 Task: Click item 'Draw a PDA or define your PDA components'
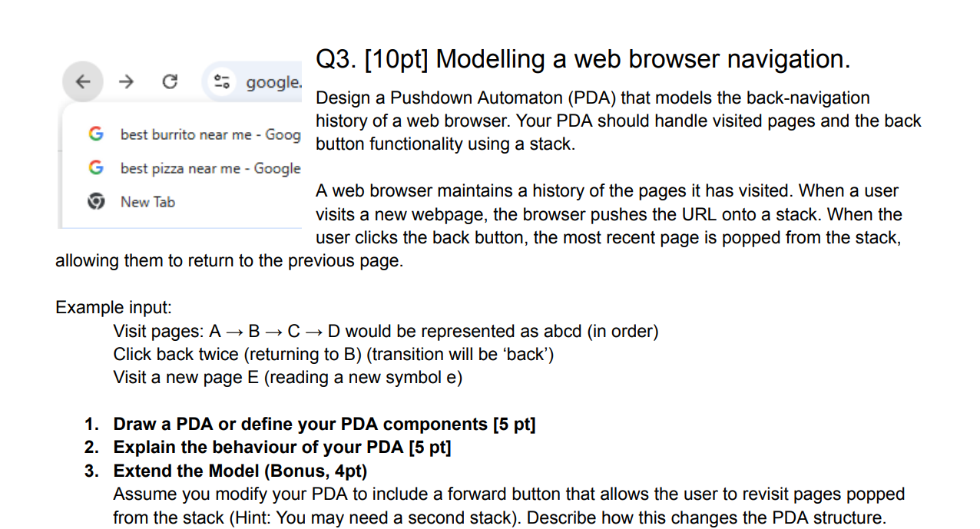[x=324, y=425]
